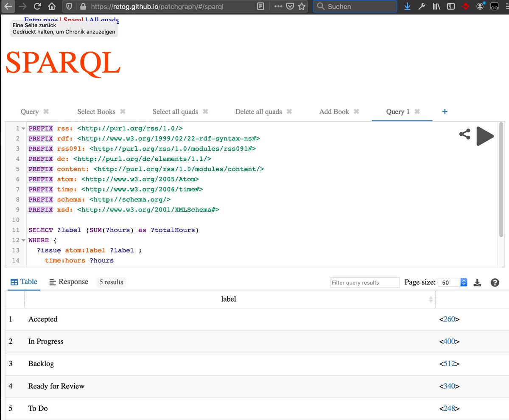Reload the current page
The image size is (509, 420).
pyautogui.click(x=37, y=6)
